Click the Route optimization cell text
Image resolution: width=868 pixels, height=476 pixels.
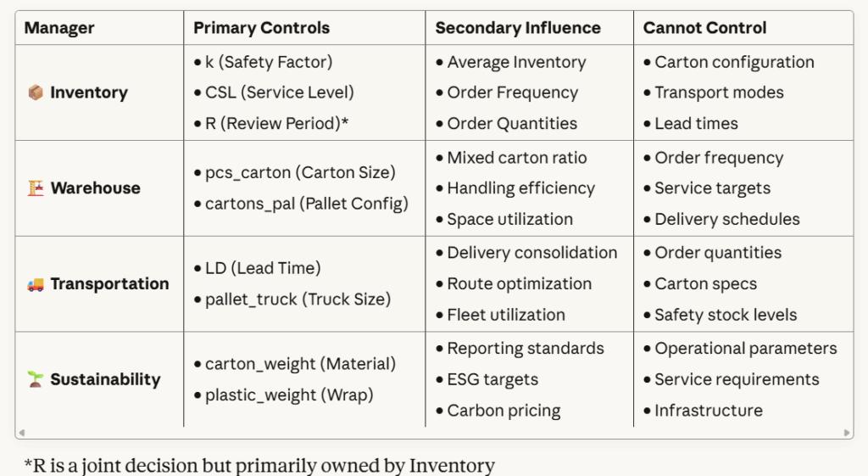tap(519, 284)
